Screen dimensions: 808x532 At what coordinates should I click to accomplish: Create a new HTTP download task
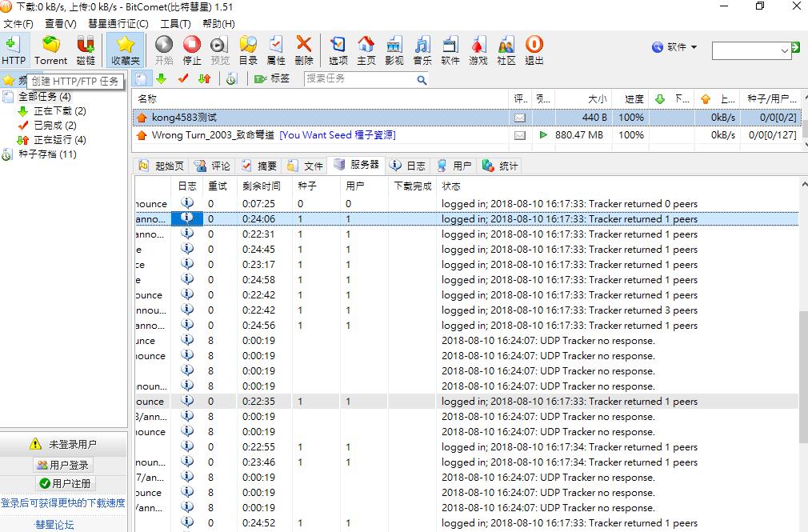coord(14,50)
